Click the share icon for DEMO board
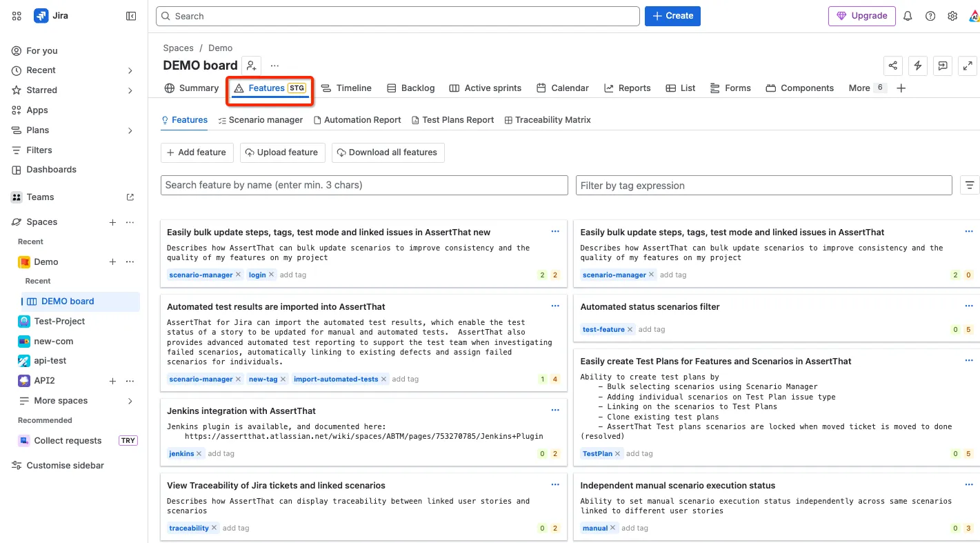980x543 pixels. (x=893, y=66)
